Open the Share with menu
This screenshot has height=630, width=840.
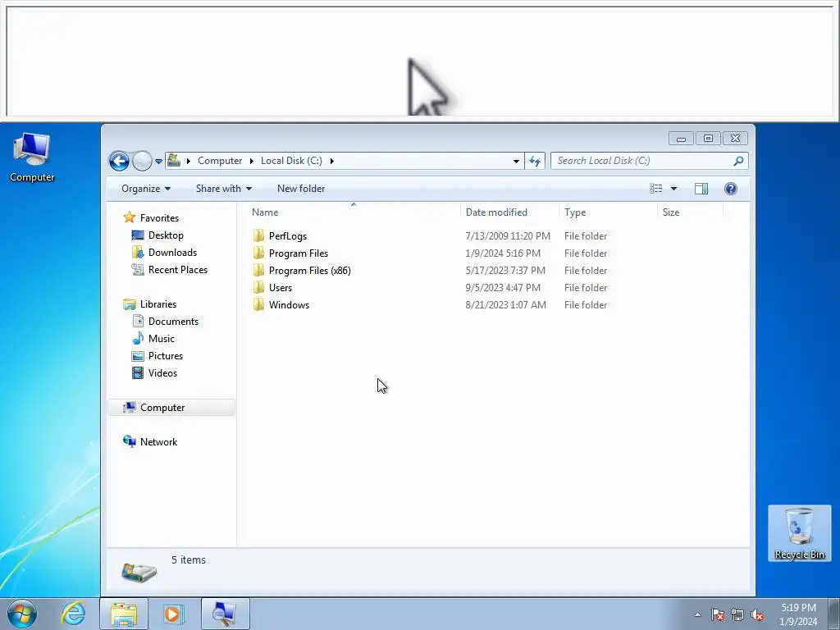pos(224,189)
